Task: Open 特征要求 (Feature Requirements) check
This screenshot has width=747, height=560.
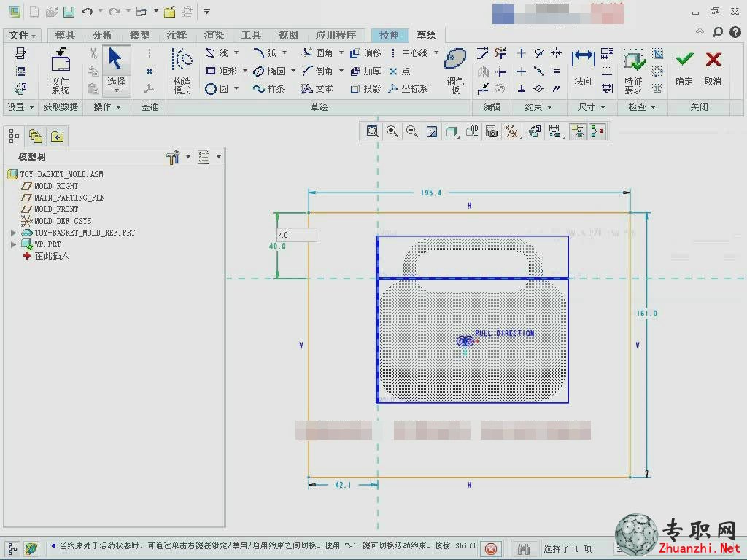Action: [634, 71]
